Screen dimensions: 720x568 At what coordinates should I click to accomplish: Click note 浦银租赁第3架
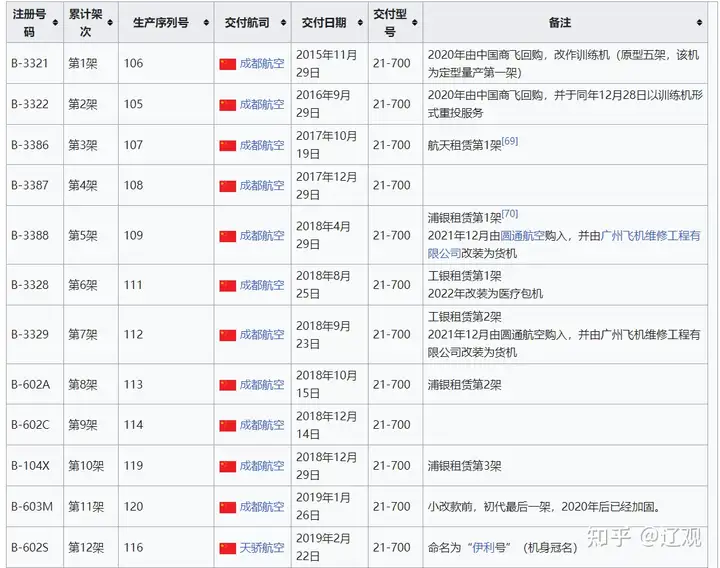click(x=464, y=466)
